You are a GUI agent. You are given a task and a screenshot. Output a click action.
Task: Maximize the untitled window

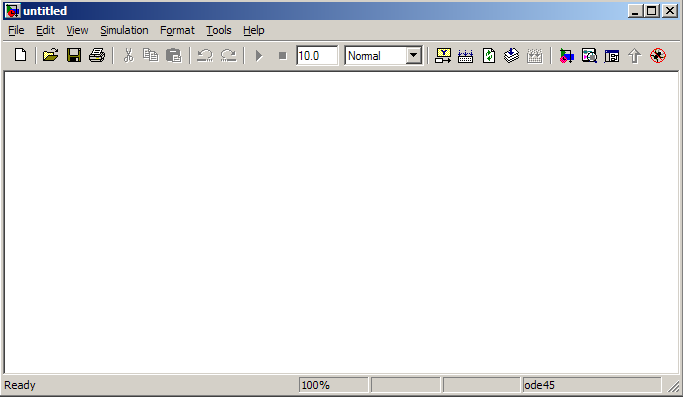(652, 11)
